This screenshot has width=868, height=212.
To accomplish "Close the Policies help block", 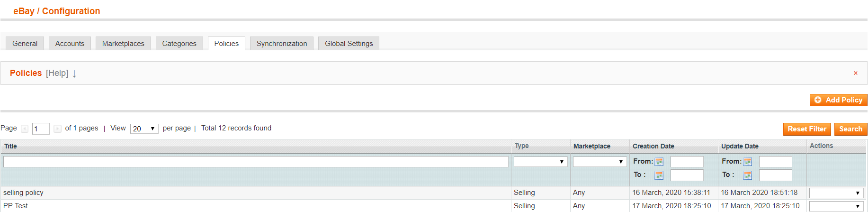I will (x=855, y=73).
